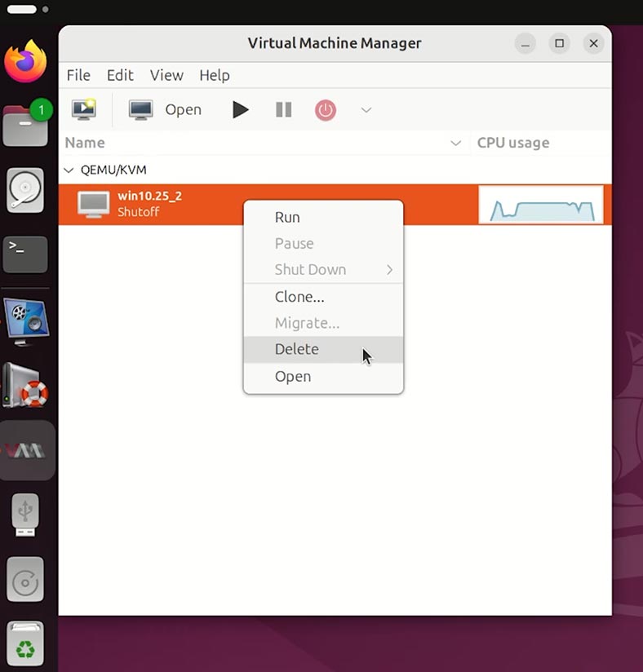Click the red Shut Down power icon
Screen dimensions: 643x672
tap(326, 110)
